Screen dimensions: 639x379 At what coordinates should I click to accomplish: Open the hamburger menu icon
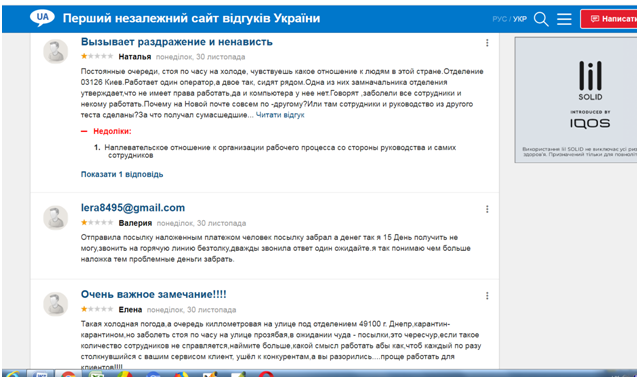[564, 19]
